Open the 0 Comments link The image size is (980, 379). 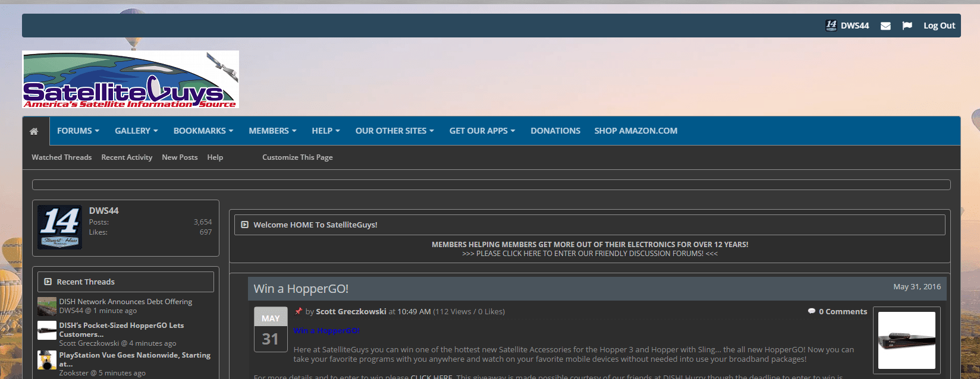[843, 311]
